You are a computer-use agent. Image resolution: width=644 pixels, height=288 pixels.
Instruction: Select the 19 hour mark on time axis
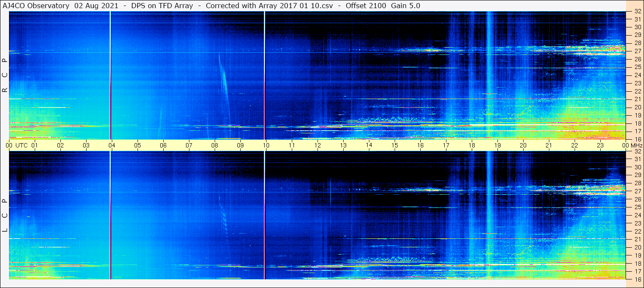click(x=497, y=145)
